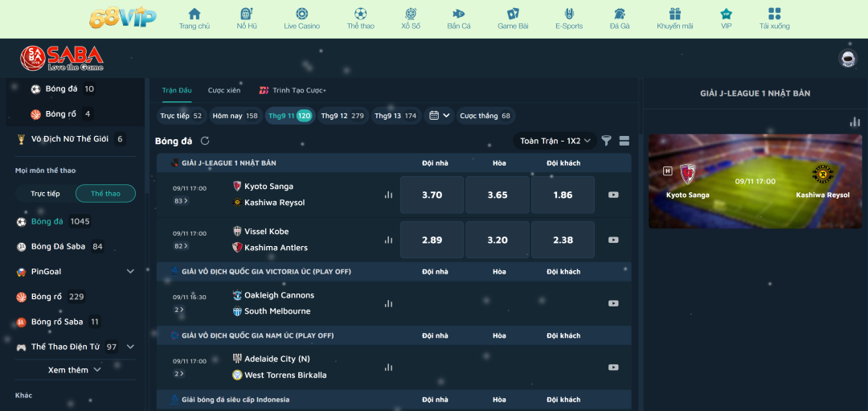
Task: Open Game Bài card games
Action: pyautogui.click(x=513, y=18)
